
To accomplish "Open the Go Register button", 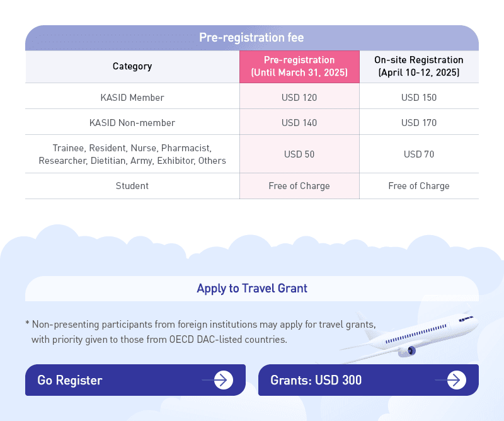I will (x=135, y=380).
